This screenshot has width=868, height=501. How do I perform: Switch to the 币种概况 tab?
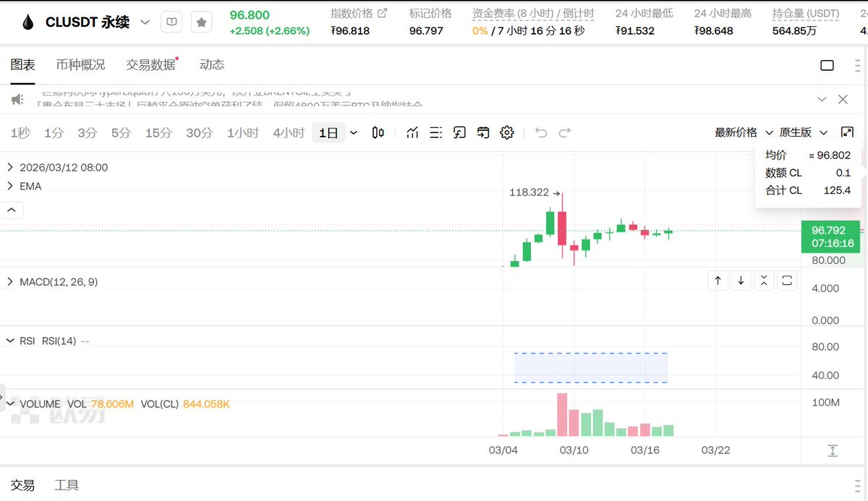80,65
